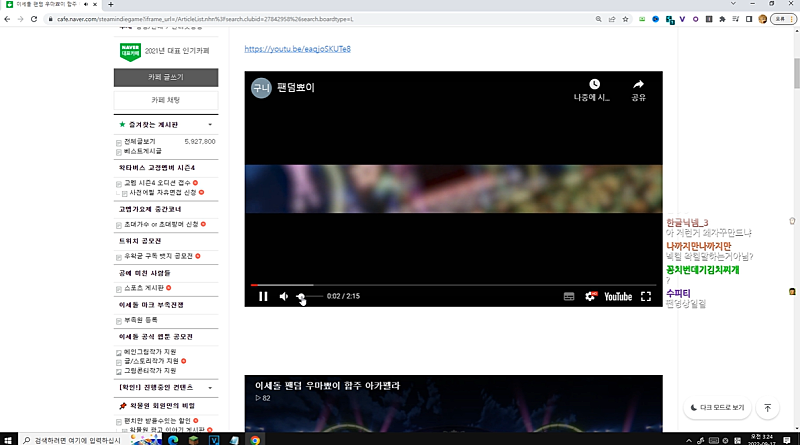The width and height of the screenshot is (800, 445).
Task: Click chat username 한글닉넴_3
Action: coord(687,222)
